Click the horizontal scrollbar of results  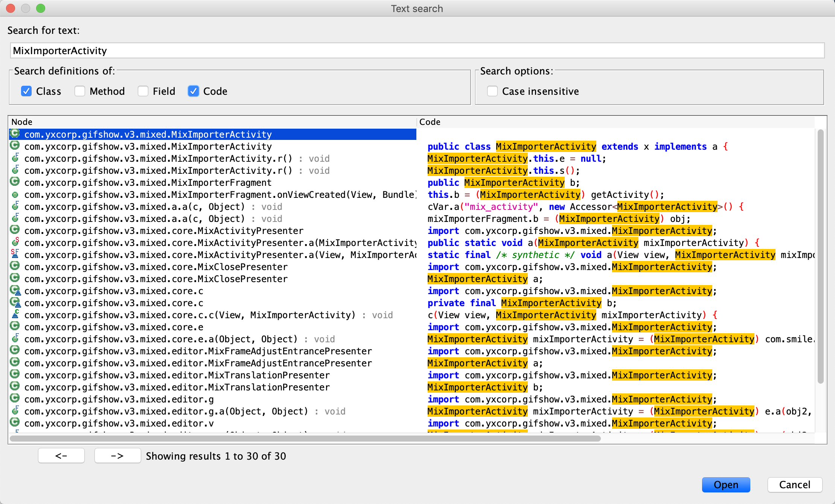305,438
